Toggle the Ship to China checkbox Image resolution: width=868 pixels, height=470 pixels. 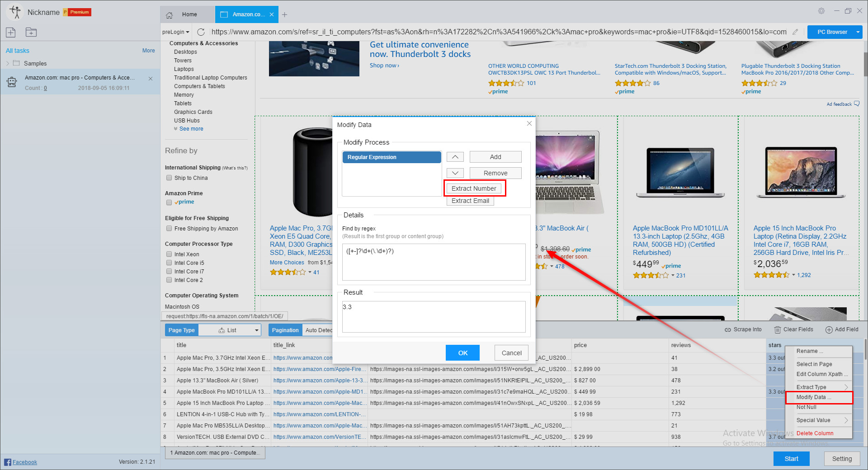click(x=169, y=178)
